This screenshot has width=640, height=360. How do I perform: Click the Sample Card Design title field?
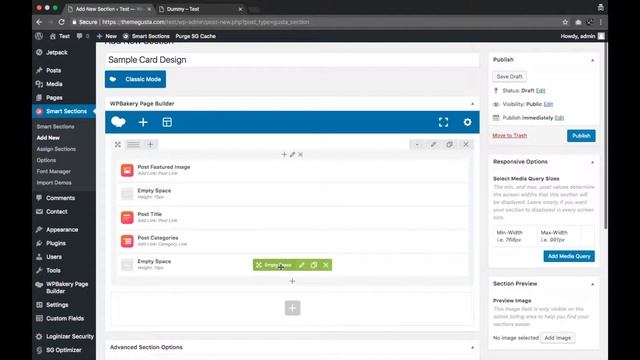[x=292, y=60]
